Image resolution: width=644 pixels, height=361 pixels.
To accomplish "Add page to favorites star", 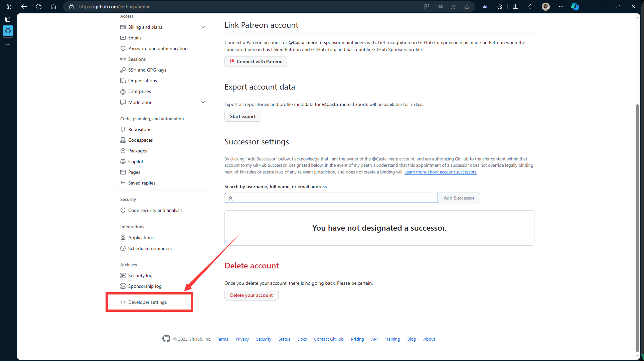I will 467,7.
